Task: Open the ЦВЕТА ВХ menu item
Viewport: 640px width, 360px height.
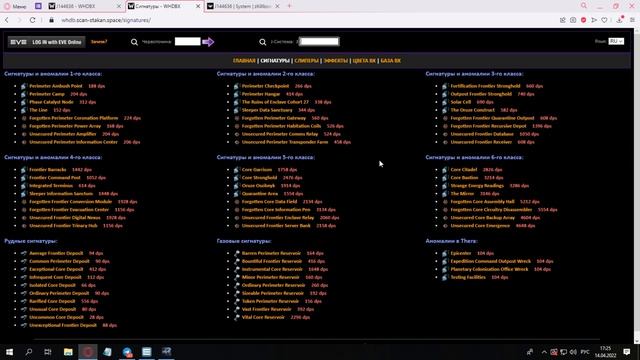Action: click(364, 61)
